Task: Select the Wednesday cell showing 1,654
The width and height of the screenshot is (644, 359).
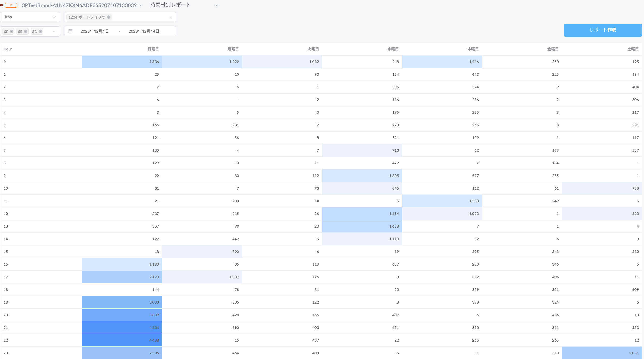Action: point(362,214)
